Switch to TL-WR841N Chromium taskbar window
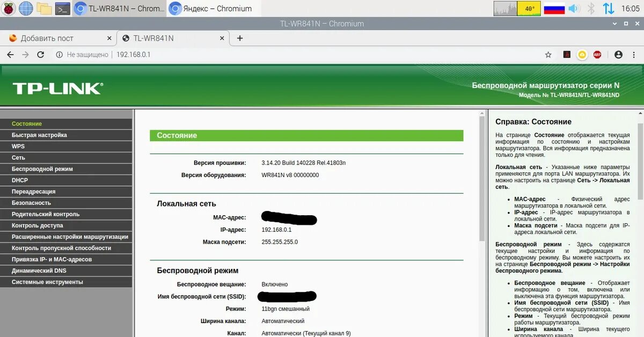 click(x=119, y=8)
